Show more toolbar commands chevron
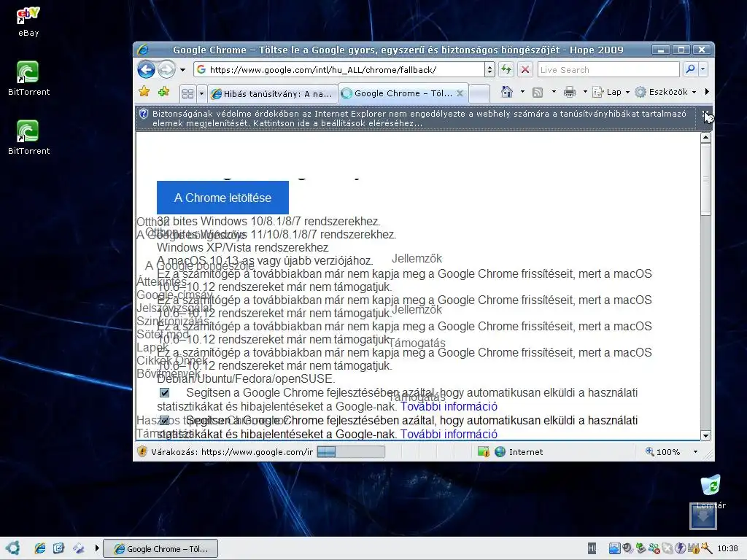The height and width of the screenshot is (560, 747). tap(706, 91)
